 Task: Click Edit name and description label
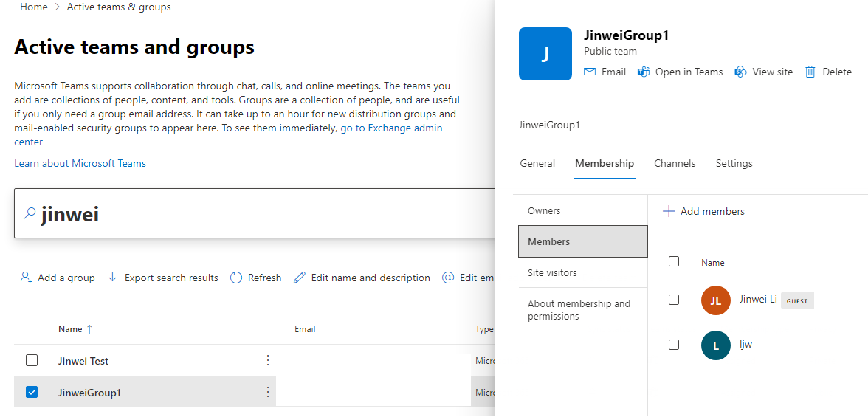[x=371, y=278]
